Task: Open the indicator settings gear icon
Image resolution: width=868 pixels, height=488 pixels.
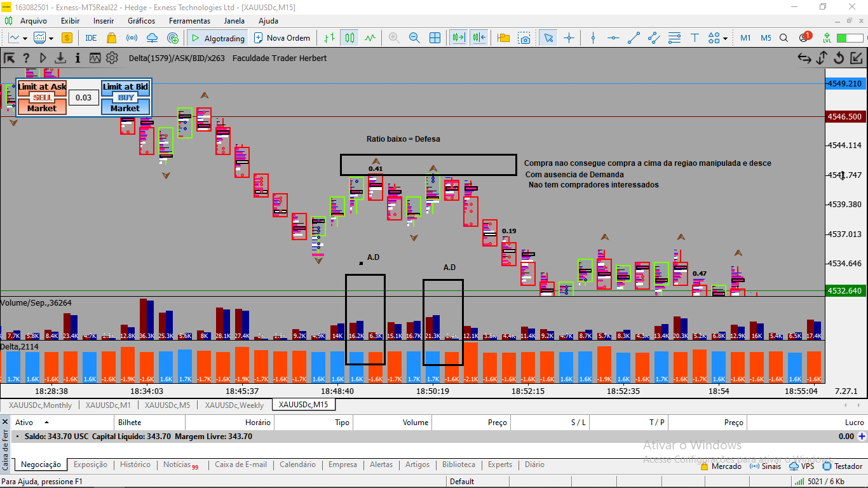Action: coord(112,58)
